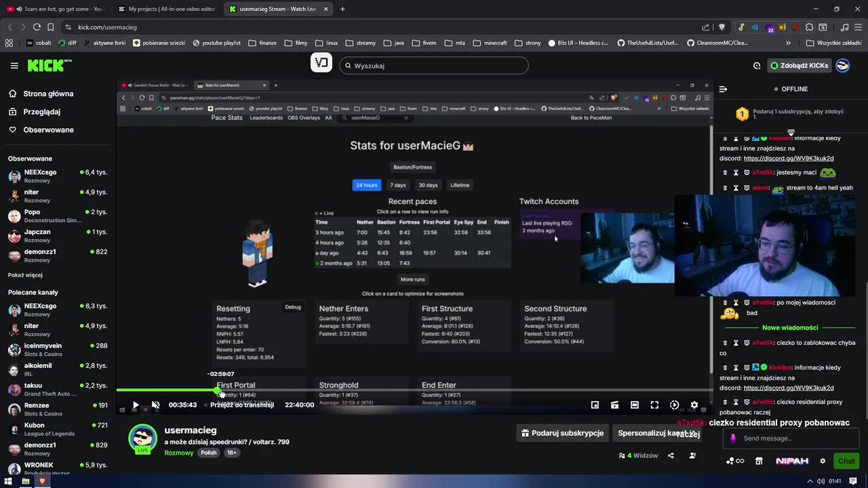Open NEEXcsgo in the Obserwowane list
The width and height of the screenshot is (868, 488).
click(x=57, y=176)
